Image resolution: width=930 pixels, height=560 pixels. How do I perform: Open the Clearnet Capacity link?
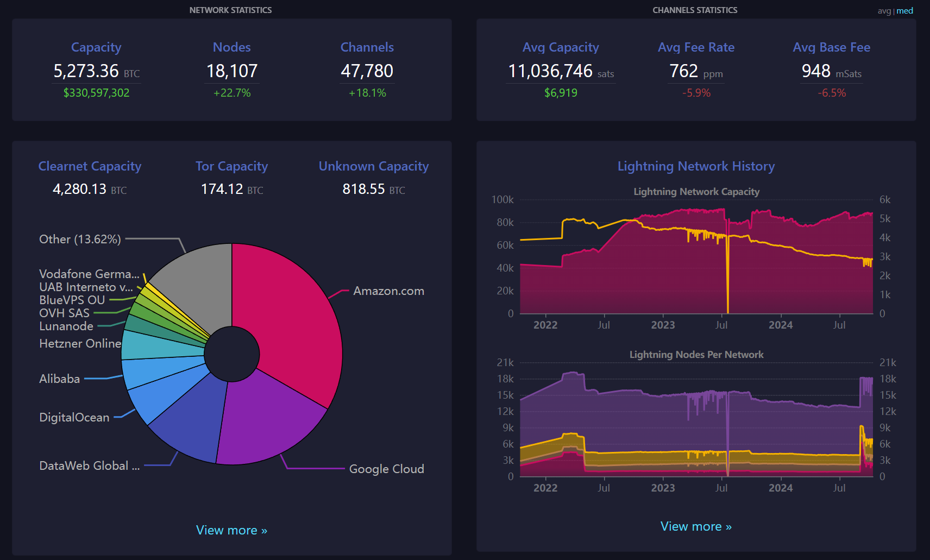click(90, 166)
